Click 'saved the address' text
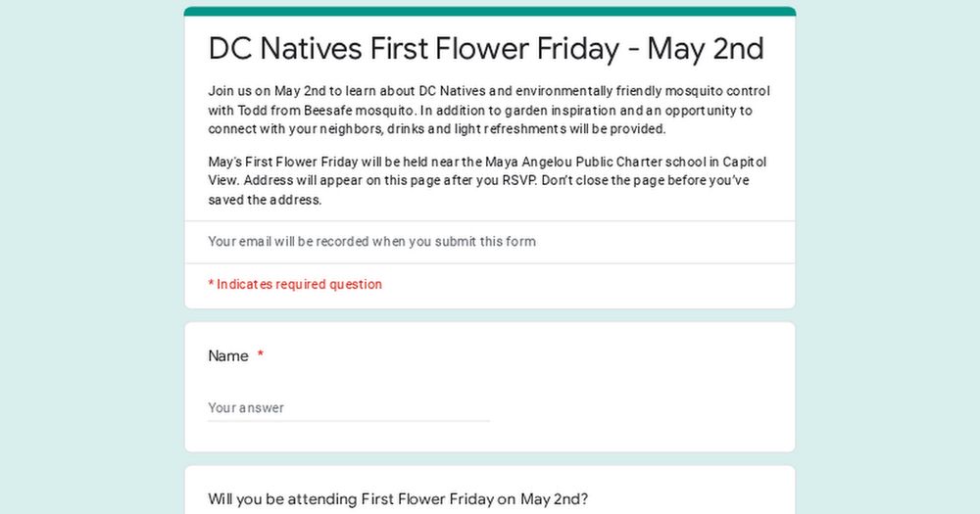The width and height of the screenshot is (980, 514). [265, 200]
